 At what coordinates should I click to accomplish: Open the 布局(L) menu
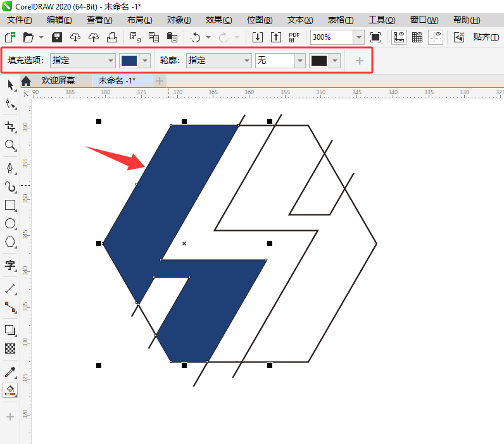point(139,20)
